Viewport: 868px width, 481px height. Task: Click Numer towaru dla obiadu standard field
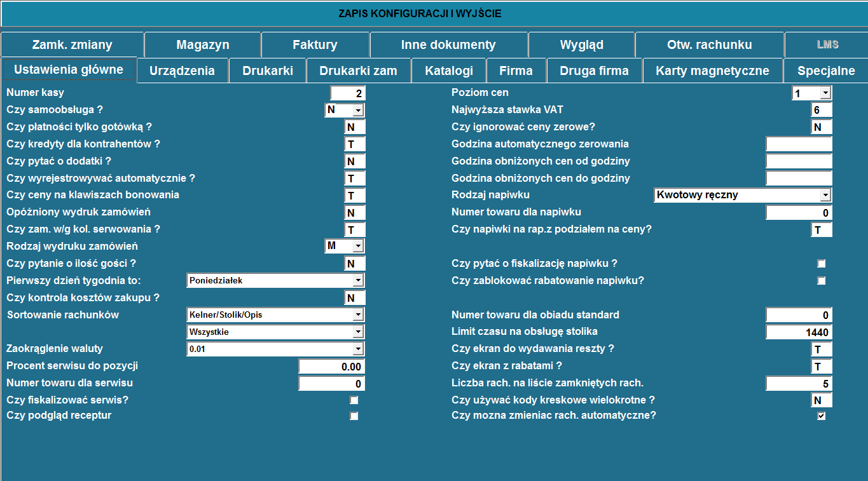pos(799,315)
